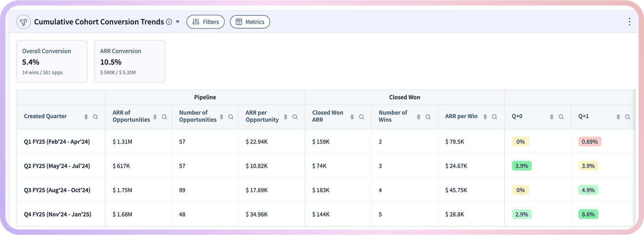The image size is (644, 235).
Task: Open the Filters button
Action: click(x=206, y=22)
